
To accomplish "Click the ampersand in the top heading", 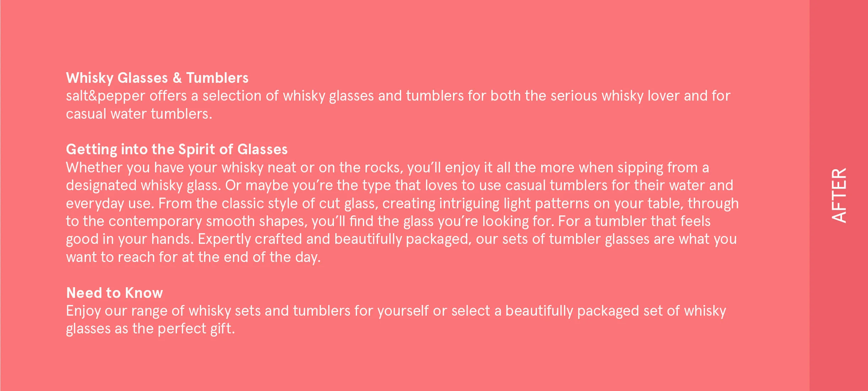I will tap(177, 78).
